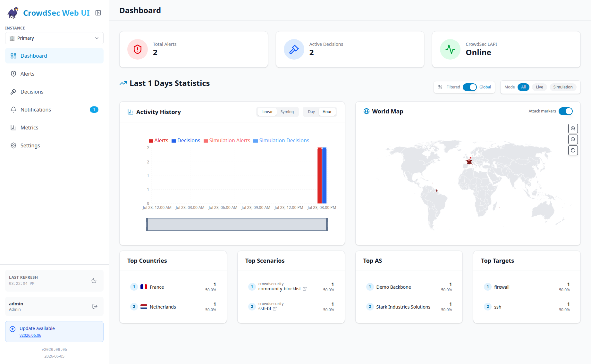Select Stark Industries Solutions in Top AS
591x364 pixels.
click(409, 307)
